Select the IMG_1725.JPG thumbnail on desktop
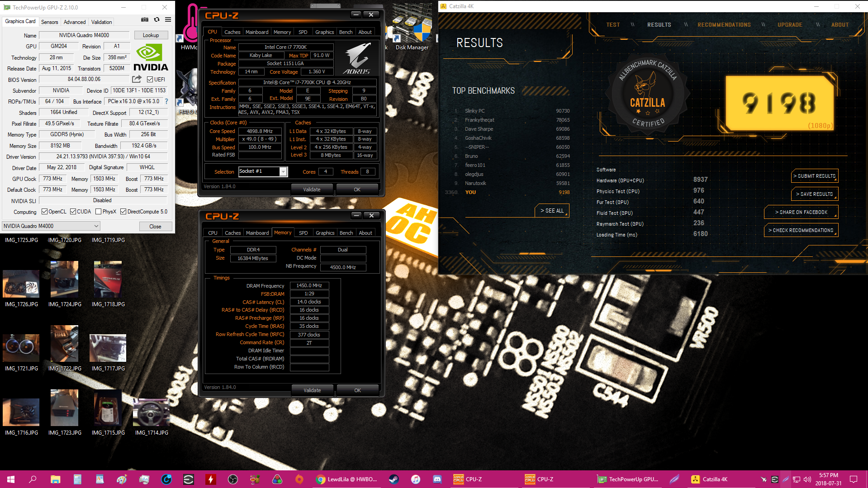Viewport: 868px width, 488px height. pyautogui.click(x=21, y=240)
